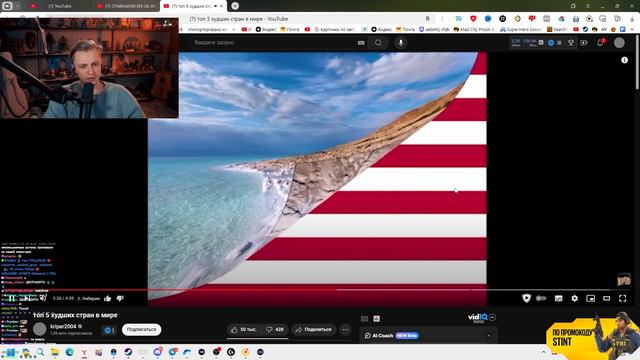Viewport: 640px width, 360px height.
Task: Open Steam from the taskbar
Action: click(x=128, y=352)
